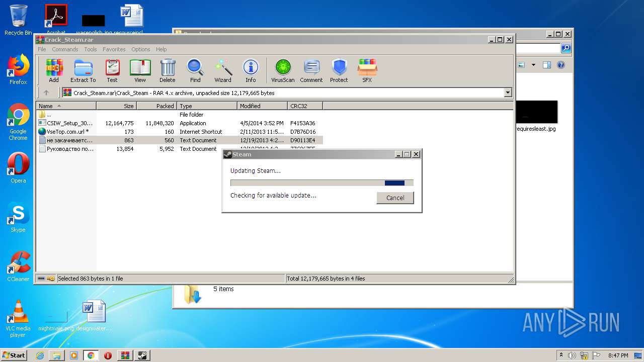Sort the list by CRC32 column

(x=305, y=106)
